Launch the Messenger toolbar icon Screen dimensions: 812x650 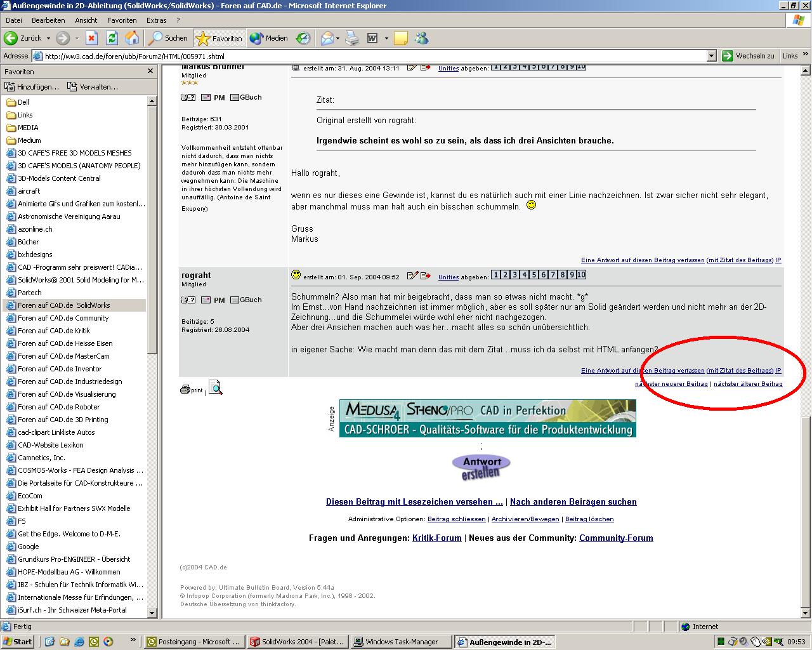(421, 38)
